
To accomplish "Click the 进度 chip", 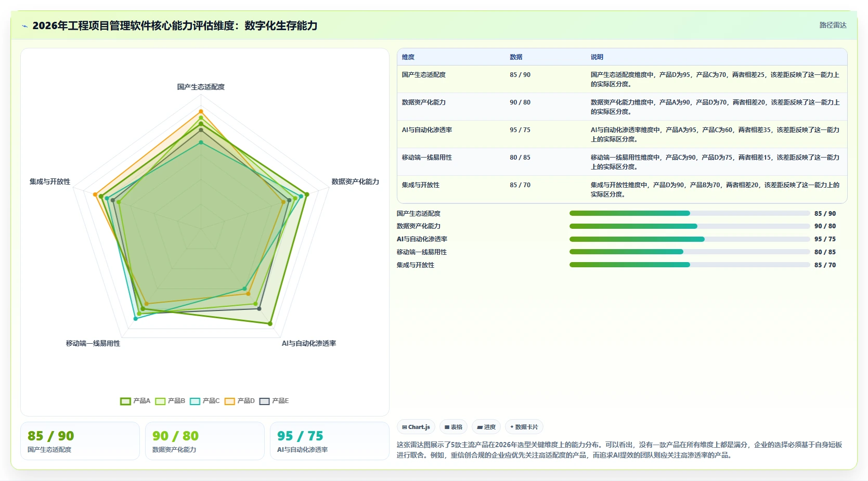I will point(486,427).
